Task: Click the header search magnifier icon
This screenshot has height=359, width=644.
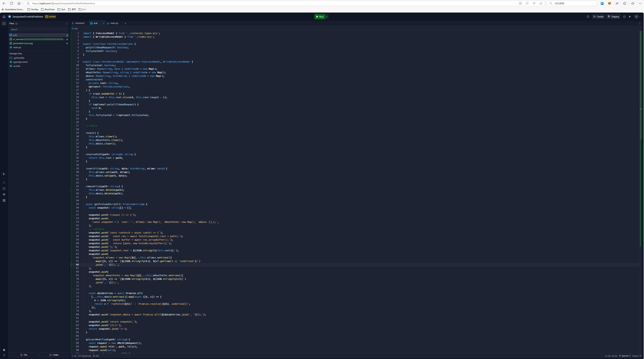Action: tap(588, 17)
